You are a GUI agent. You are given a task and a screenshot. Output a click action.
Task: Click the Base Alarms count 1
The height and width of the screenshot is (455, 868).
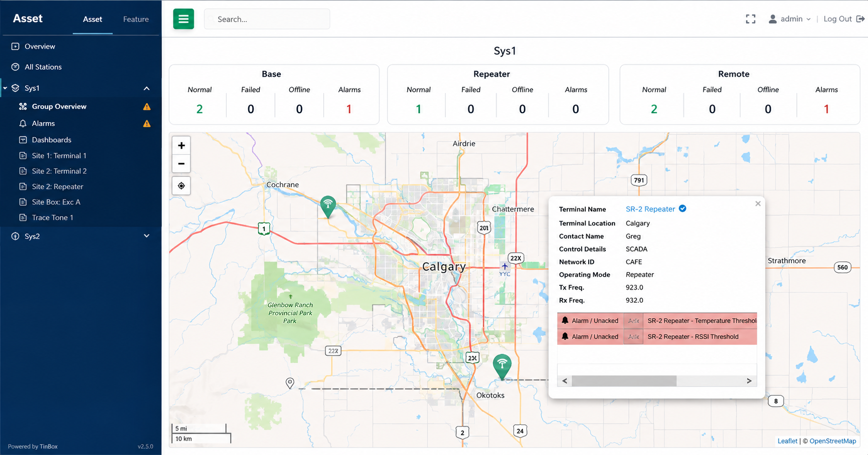(349, 109)
